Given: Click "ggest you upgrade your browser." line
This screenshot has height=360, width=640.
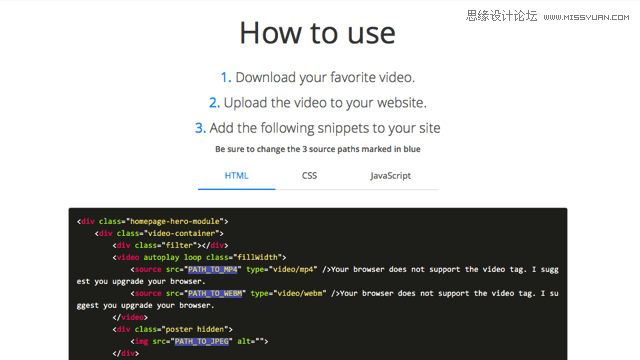Looking at the screenshot, I should [x=145, y=305].
